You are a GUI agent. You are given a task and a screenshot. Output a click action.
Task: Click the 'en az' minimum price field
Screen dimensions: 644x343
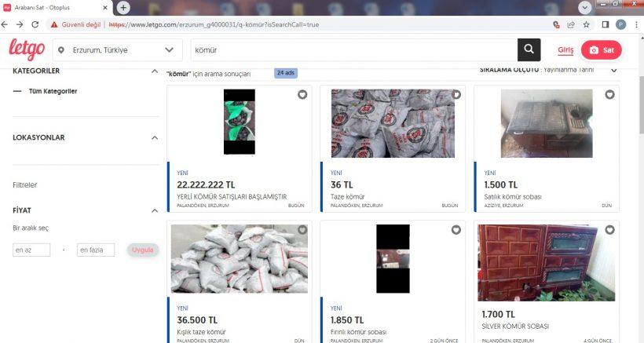31,250
